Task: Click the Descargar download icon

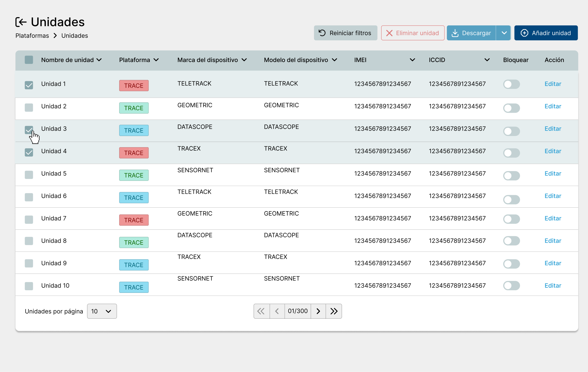Action: point(455,33)
